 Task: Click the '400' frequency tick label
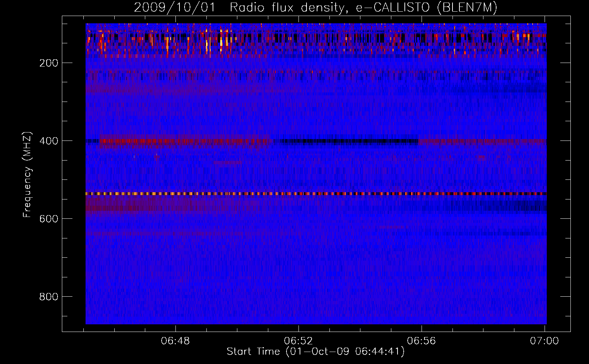click(48, 141)
